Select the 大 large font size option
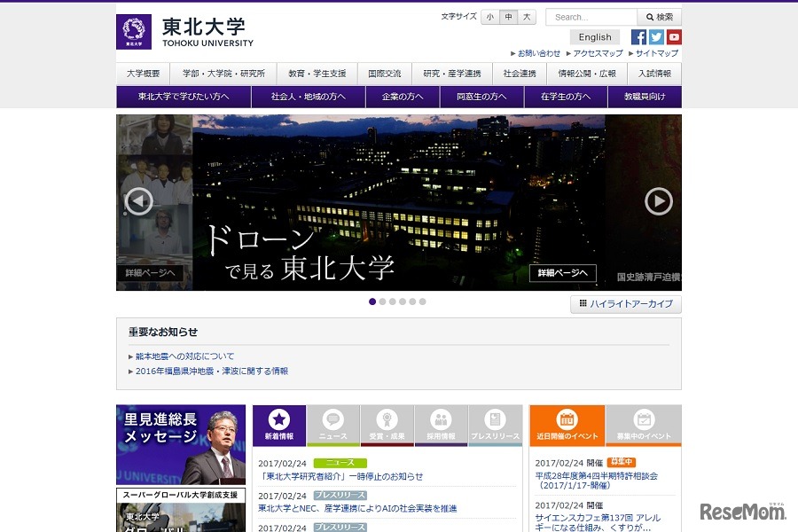798x532 pixels. point(527,16)
